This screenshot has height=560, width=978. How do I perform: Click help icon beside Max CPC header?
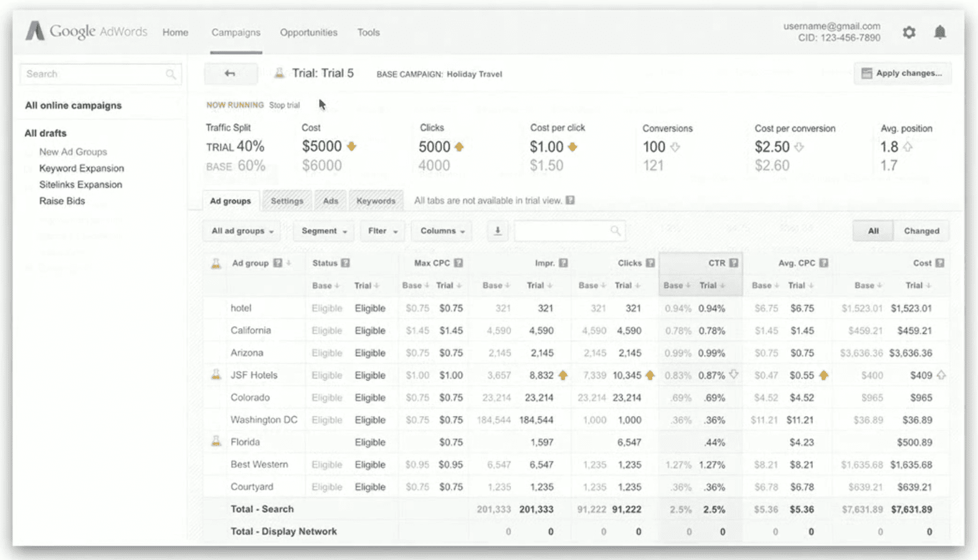pos(458,263)
